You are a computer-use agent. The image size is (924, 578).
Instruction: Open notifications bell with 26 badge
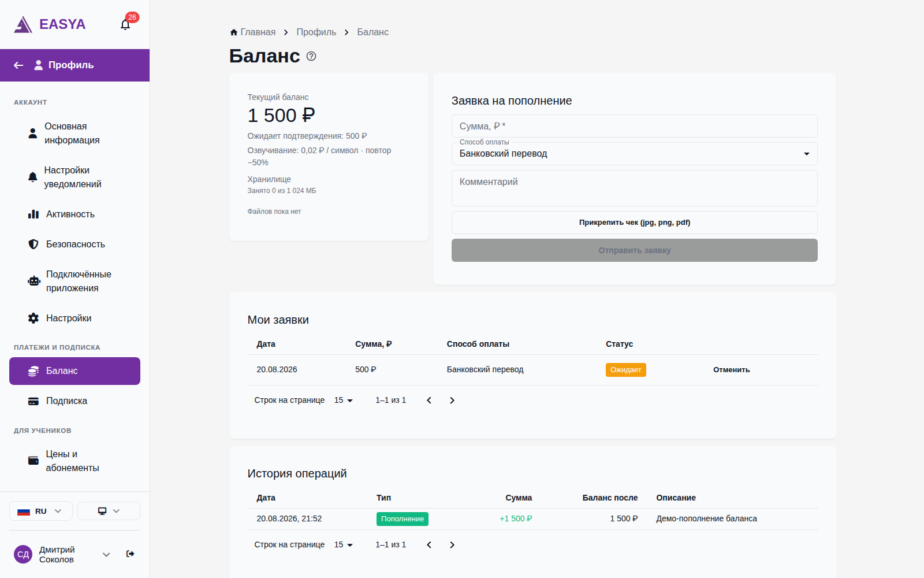(x=125, y=24)
